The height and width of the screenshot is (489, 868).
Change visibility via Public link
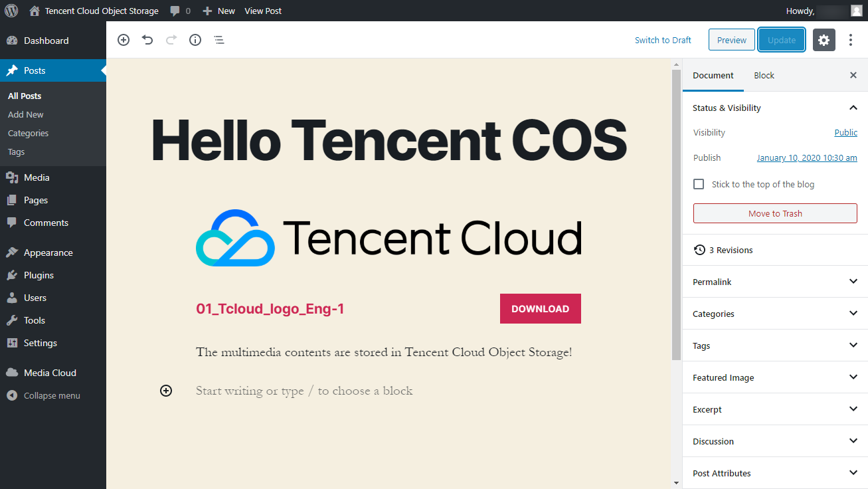click(x=845, y=132)
